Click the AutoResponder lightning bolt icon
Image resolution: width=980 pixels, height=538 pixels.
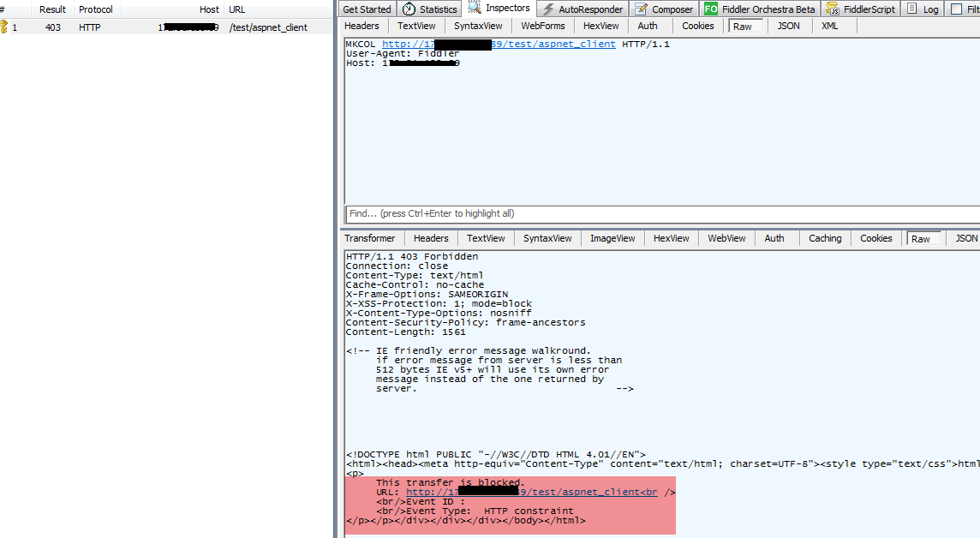(547, 9)
